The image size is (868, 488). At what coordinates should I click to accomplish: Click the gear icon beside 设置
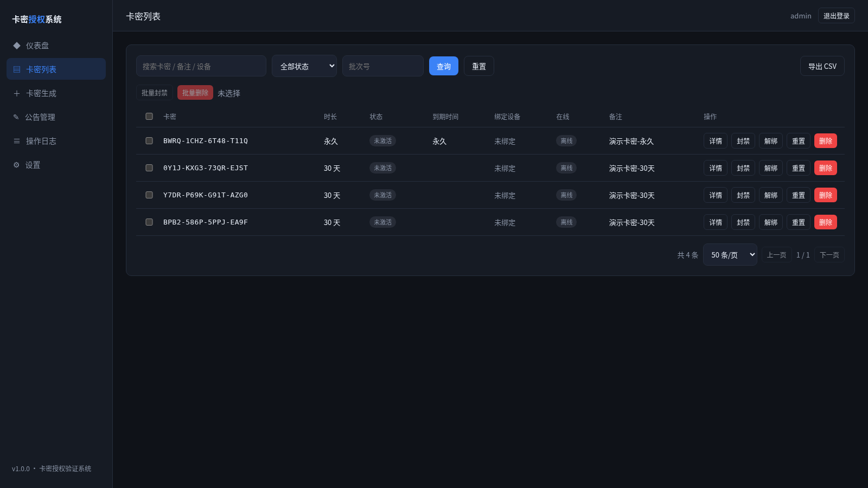pyautogui.click(x=16, y=165)
